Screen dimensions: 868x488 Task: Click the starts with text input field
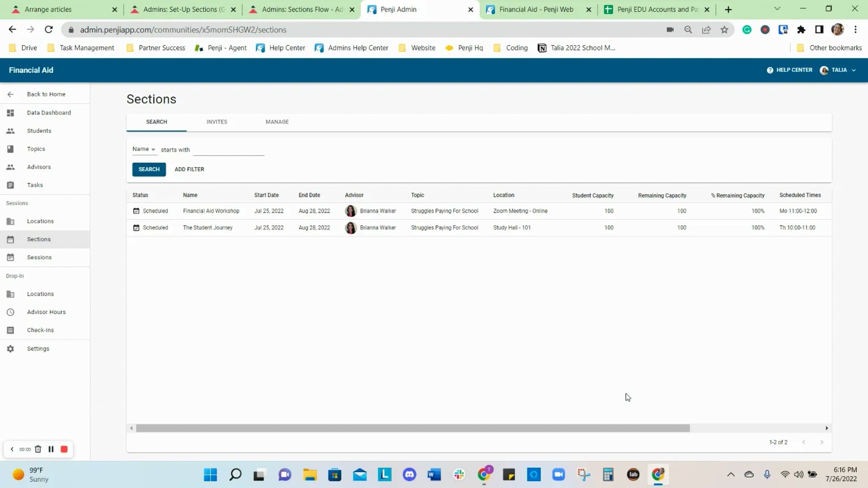228,150
